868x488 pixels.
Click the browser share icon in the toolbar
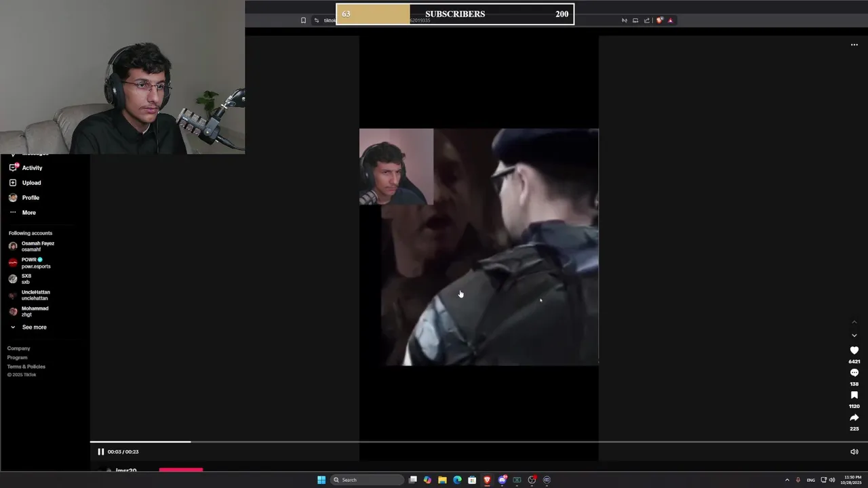click(646, 20)
